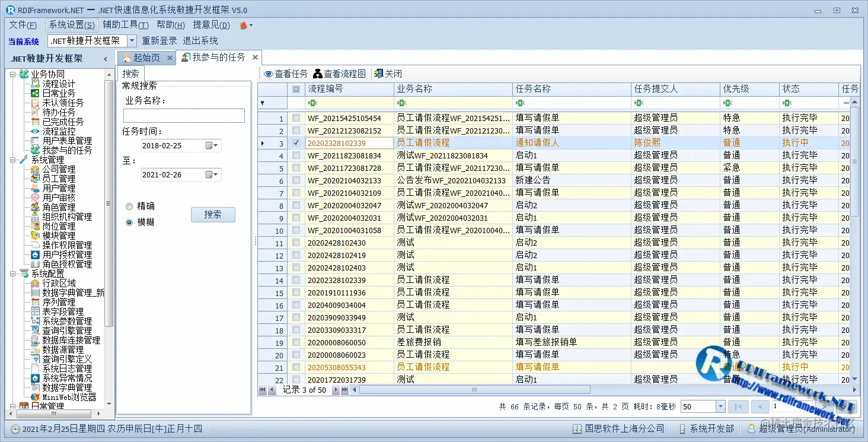This screenshot has height=442, width=868.
Task: Collapse the 业务协同 tree node
Action: tap(12, 74)
